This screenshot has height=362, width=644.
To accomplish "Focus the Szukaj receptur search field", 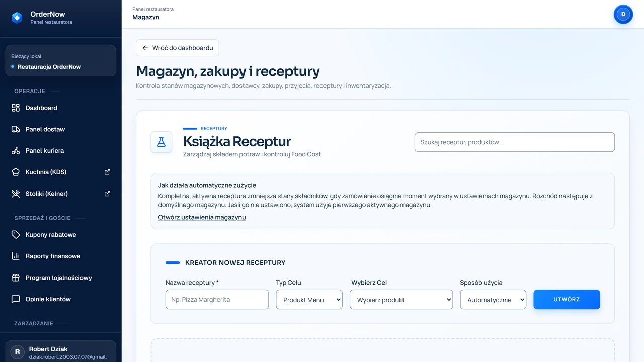I will tap(515, 142).
